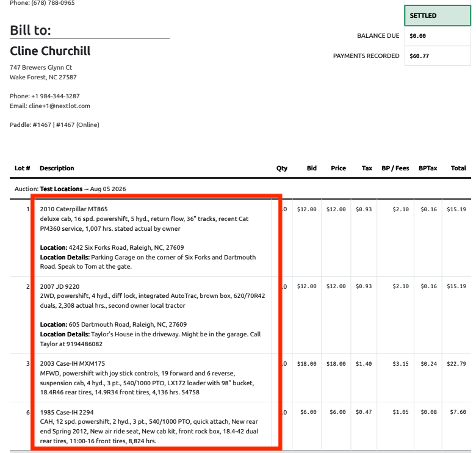Click the address line 747 Brewers Glynn Ct
476x453 pixels.
point(41,67)
